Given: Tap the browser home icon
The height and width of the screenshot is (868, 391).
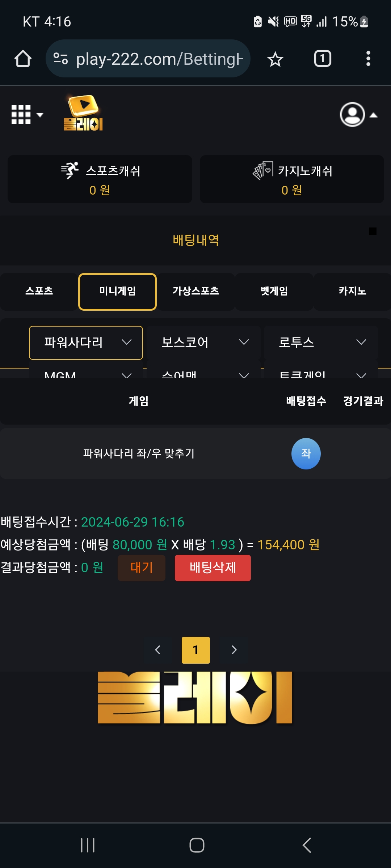Looking at the screenshot, I should tap(23, 59).
